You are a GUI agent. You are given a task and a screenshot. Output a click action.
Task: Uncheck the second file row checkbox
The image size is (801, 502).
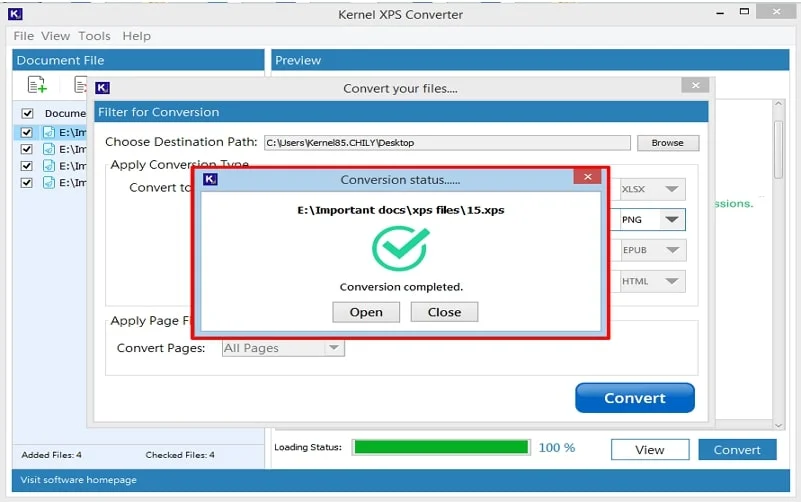click(27, 149)
